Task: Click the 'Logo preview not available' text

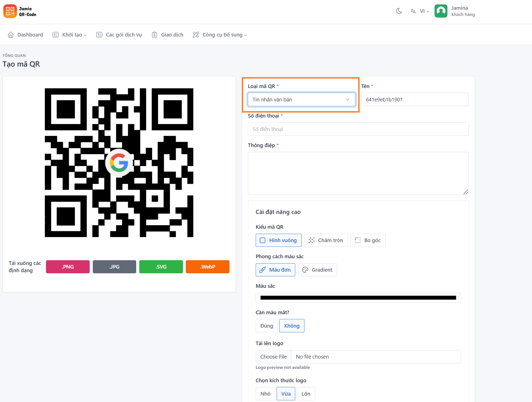Action: [x=283, y=367]
